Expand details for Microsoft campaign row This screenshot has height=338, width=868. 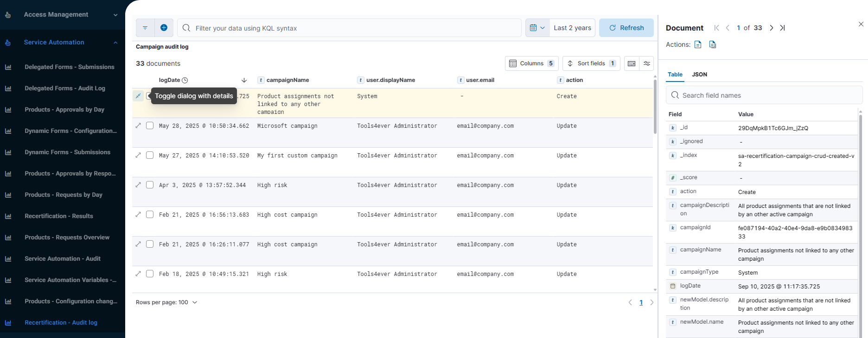point(138,125)
